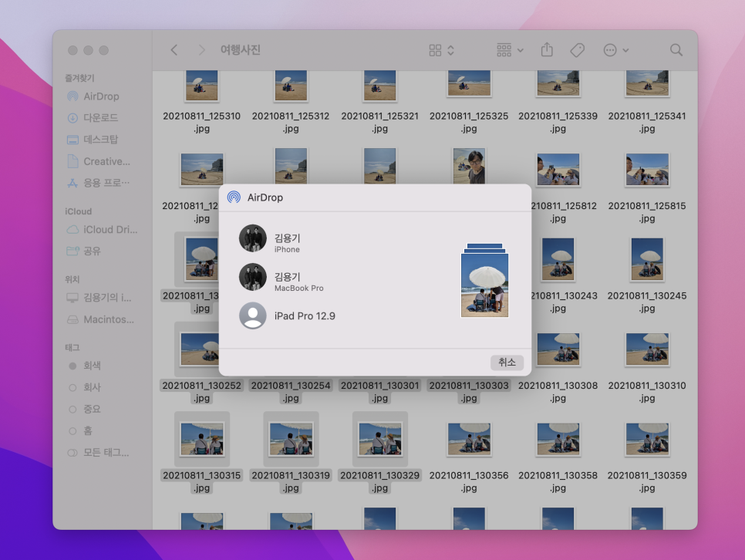The height and width of the screenshot is (560, 745).
Task: Select photo 20210811_125341.jpg
Action: click(x=647, y=83)
